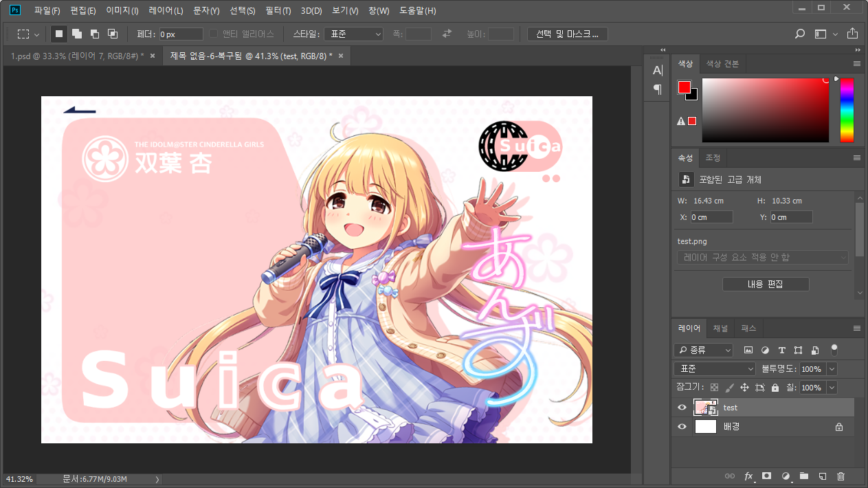Image resolution: width=868 pixels, height=488 pixels.
Task: Open the search magnifier in options bar
Action: [x=800, y=34]
